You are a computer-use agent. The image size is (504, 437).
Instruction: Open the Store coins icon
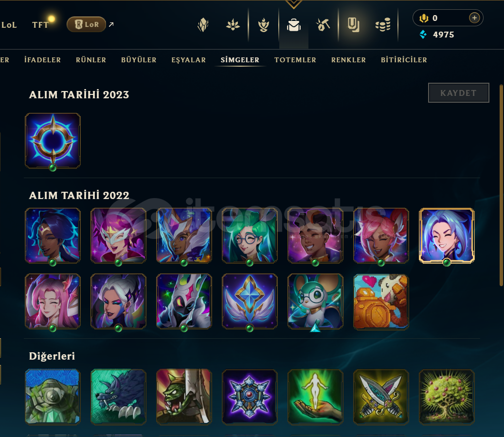point(383,25)
